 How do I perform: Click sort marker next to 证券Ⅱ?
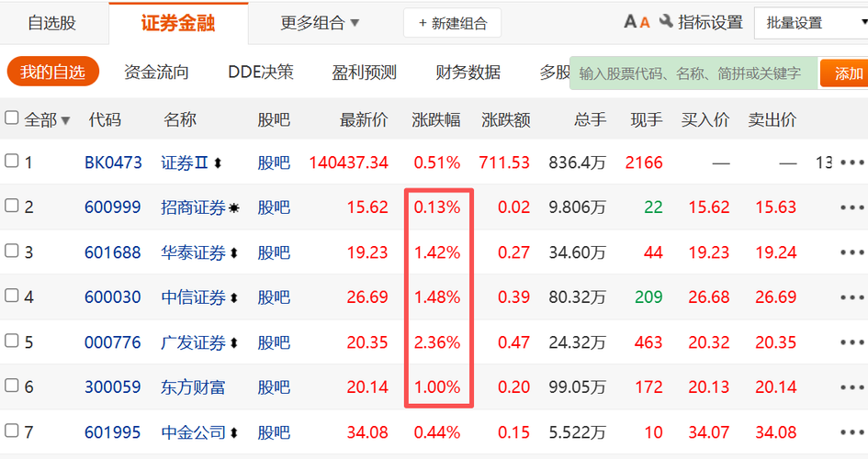218,163
